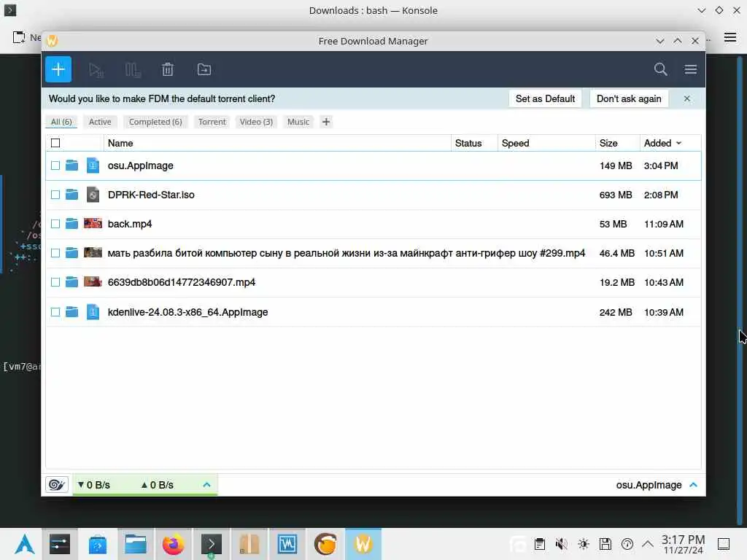747x560 pixels.
Task: Open FDM hamburger main menu
Action: coord(690,69)
